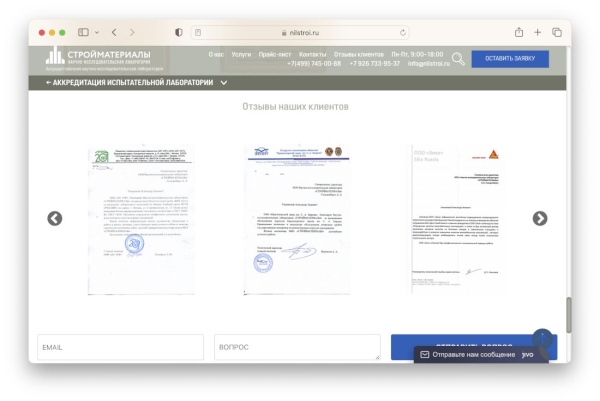Open the Отзывы клиентов menu item
This screenshot has width=600, height=401.
[x=359, y=54]
